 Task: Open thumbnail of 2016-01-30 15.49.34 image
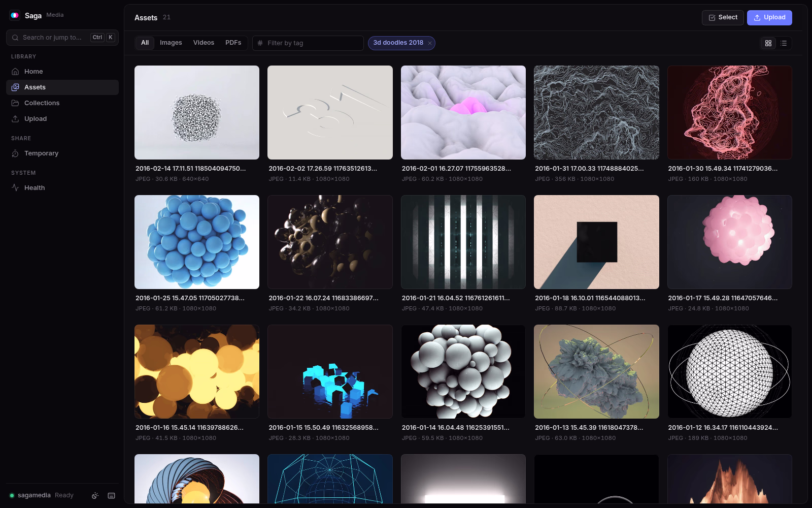pos(730,112)
